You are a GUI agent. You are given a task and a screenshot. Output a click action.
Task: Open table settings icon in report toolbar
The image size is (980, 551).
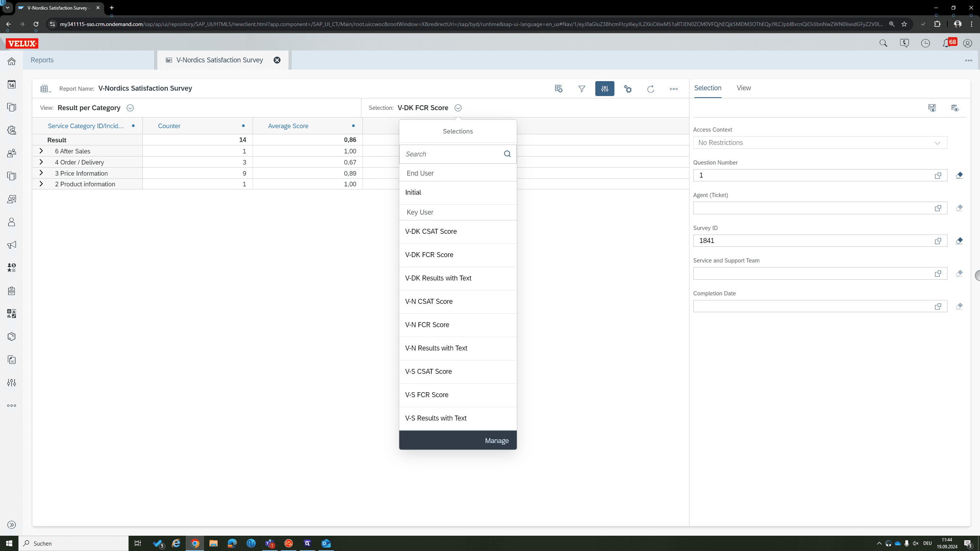pos(559,89)
